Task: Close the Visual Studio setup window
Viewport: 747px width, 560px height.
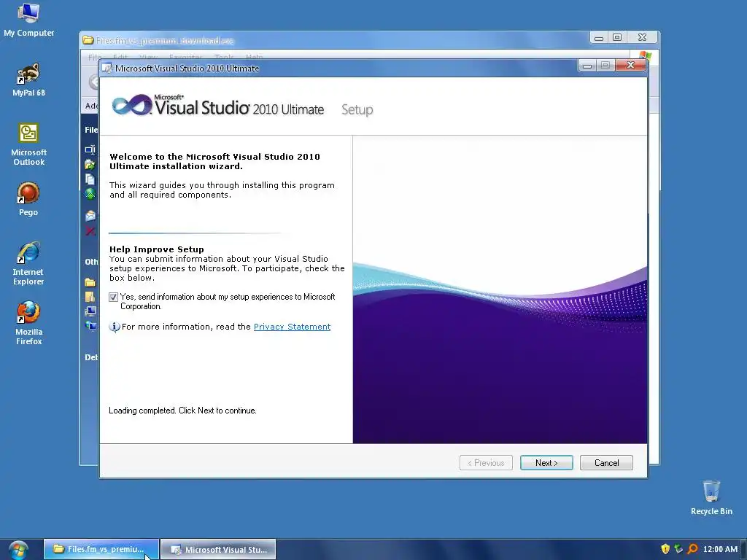Action: (x=630, y=65)
